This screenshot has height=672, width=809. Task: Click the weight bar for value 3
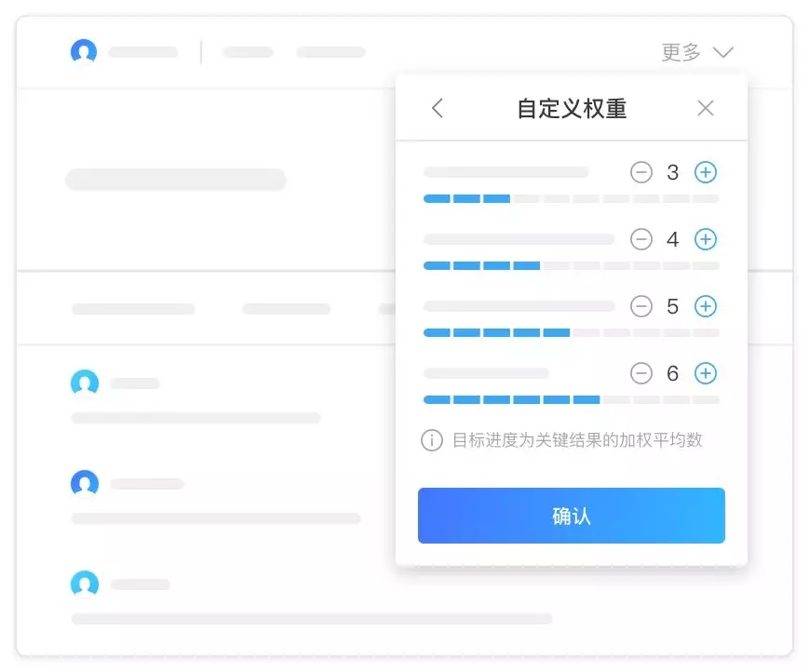[572, 198]
